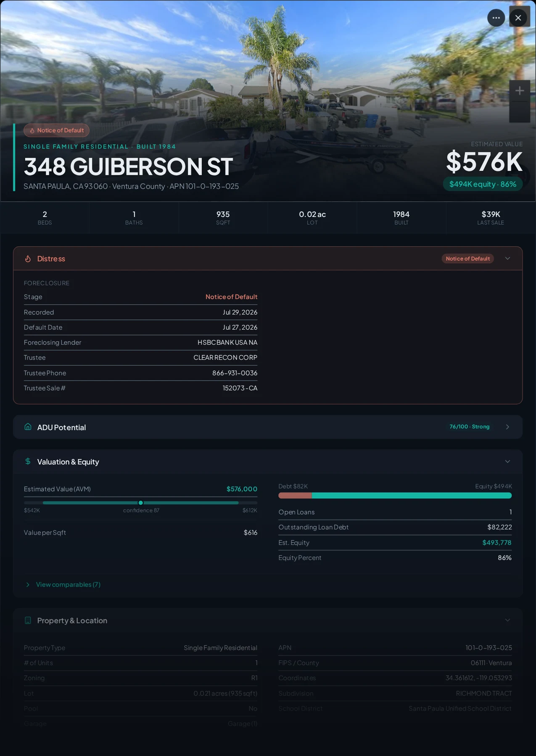This screenshot has width=536, height=756.
Task: Click Foreclosing Lender HSBC BANK USA NA
Action: [227, 342]
